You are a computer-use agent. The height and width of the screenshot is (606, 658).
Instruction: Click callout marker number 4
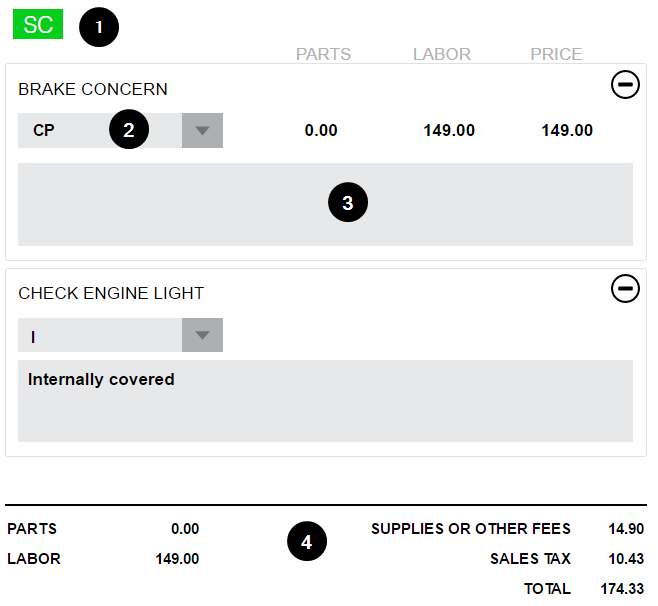tap(307, 542)
